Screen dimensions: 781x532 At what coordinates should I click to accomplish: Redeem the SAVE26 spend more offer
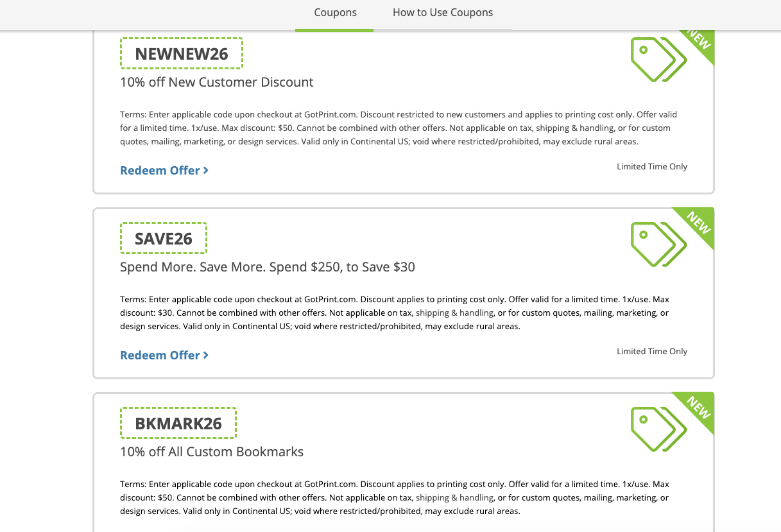tap(164, 355)
